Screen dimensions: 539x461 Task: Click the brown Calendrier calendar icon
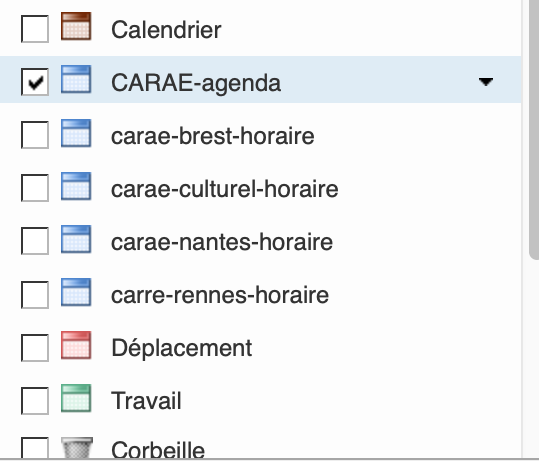(76, 26)
